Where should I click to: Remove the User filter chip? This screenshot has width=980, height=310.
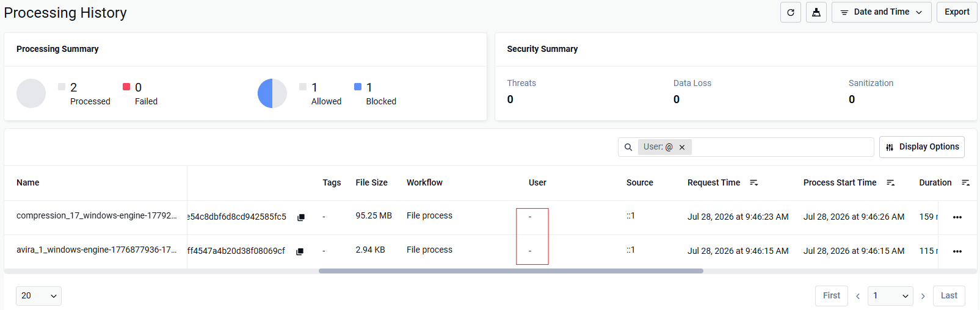pos(682,147)
